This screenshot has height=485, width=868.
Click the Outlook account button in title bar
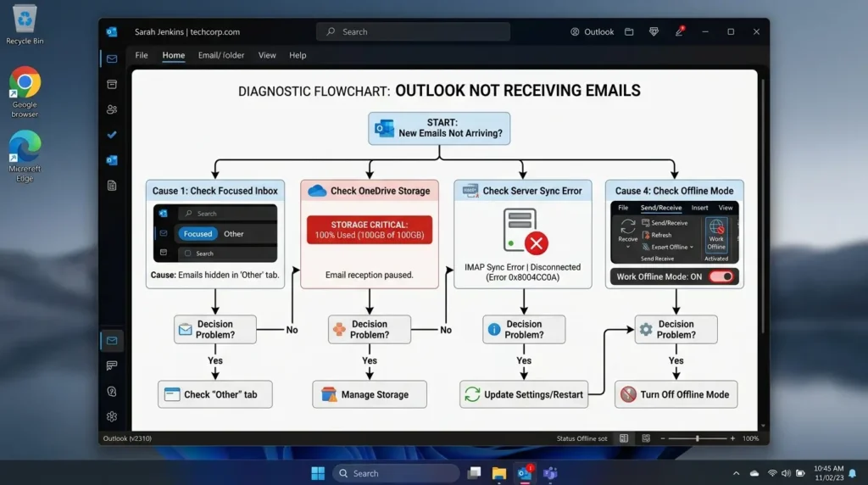coord(593,32)
